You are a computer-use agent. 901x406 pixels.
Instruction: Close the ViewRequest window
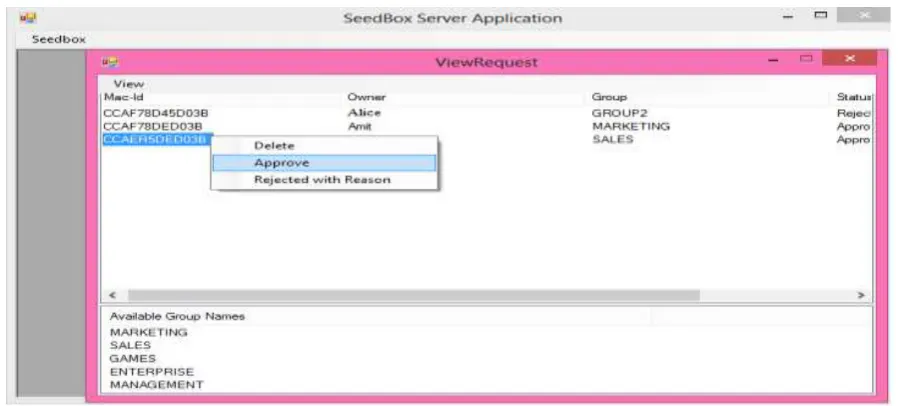[850, 59]
